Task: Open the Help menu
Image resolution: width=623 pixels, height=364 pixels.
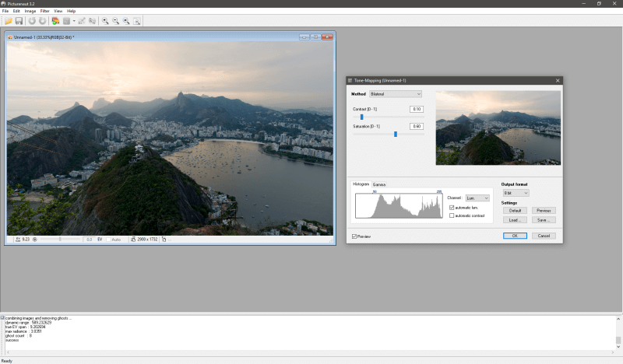Action: pyautogui.click(x=71, y=11)
